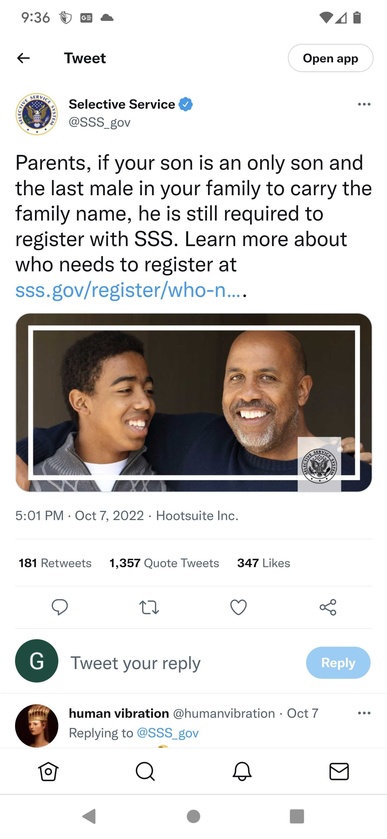Open the father and son image

pos(194,402)
